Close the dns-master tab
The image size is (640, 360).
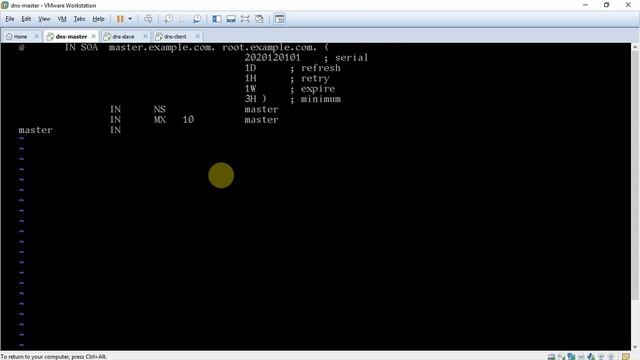click(93, 36)
